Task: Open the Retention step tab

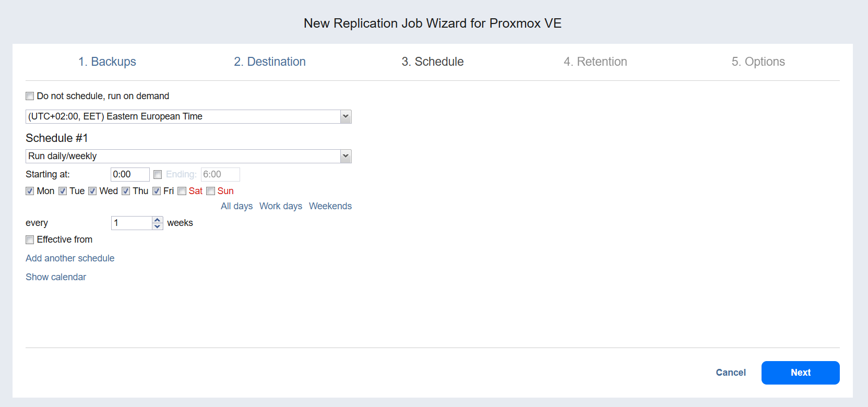Action: click(595, 62)
